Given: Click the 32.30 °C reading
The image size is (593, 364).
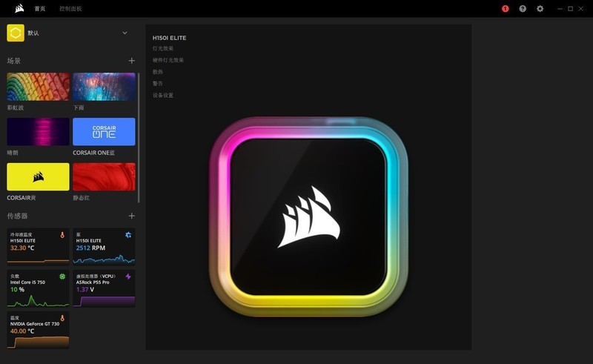Looking at the screenshot, I should click(22, 248).
